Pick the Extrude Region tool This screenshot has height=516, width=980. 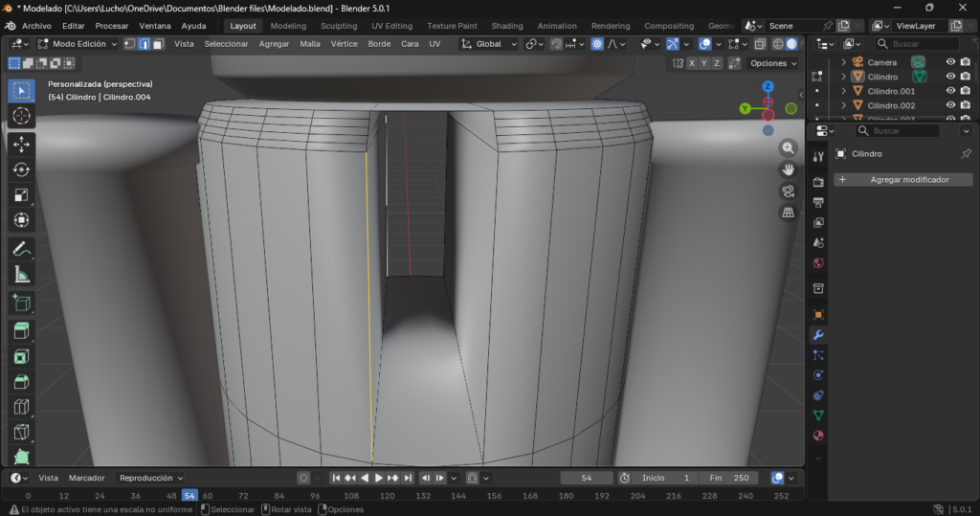[x=22, y=331]
